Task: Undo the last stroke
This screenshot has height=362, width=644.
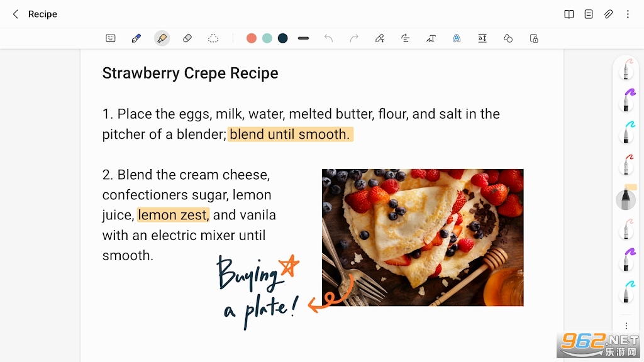Action: tap(328, 38)
